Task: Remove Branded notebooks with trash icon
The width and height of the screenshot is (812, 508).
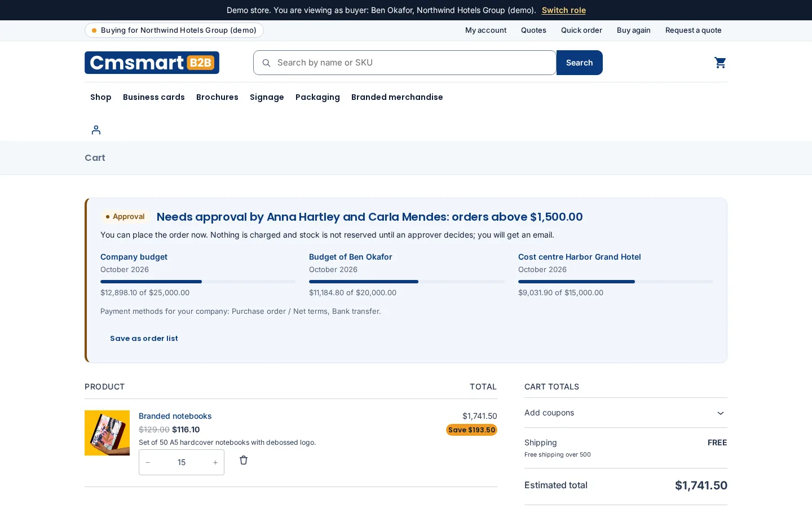Action: coord(244,460)
